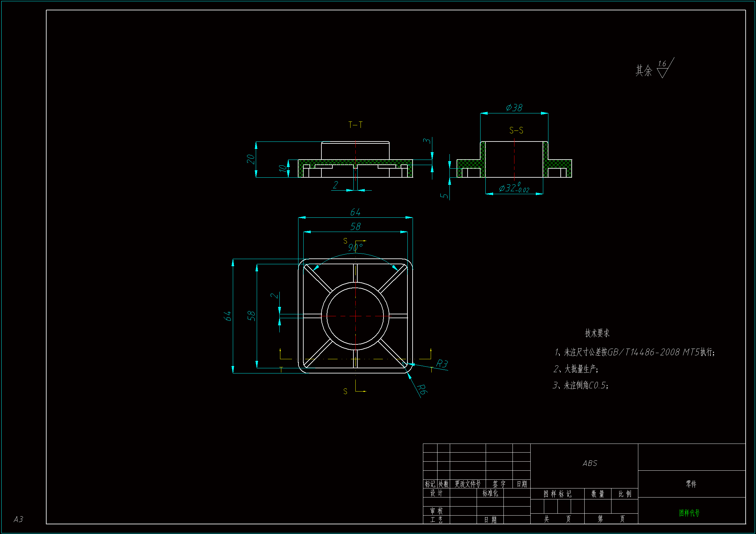Click the A3 paper size label
This screenshot has height=534, width=756.
[18, 519]
